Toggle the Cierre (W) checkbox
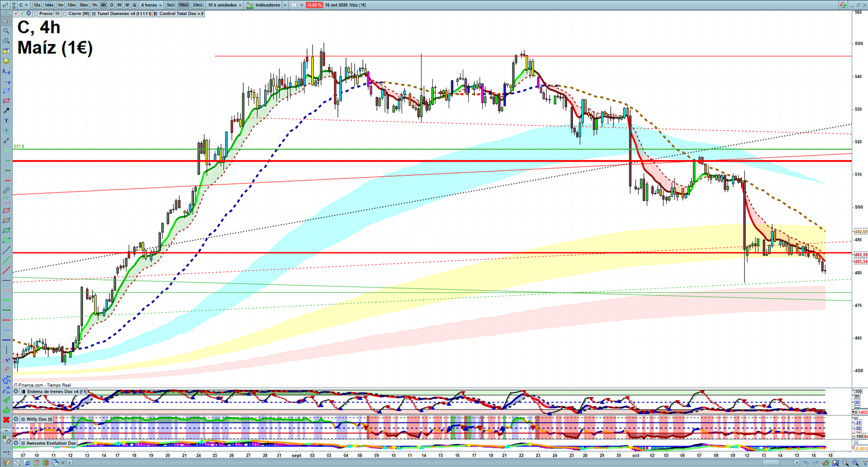868x467 pixels. pos(65,14)
